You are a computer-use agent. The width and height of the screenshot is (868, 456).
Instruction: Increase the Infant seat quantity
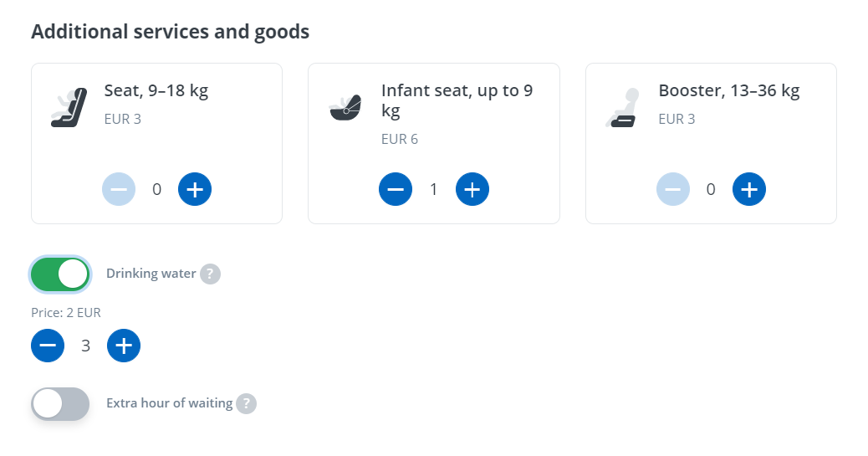pos(472,189)
